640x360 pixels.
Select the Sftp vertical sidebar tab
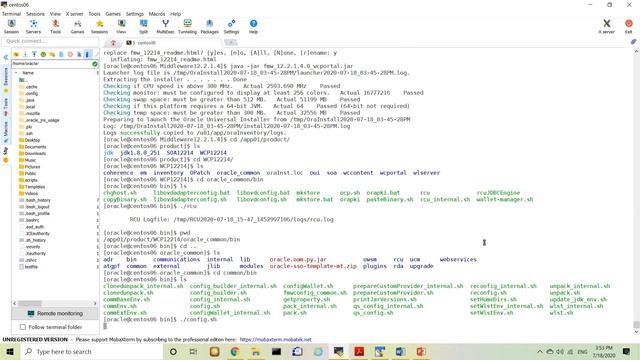coord(6,155)
